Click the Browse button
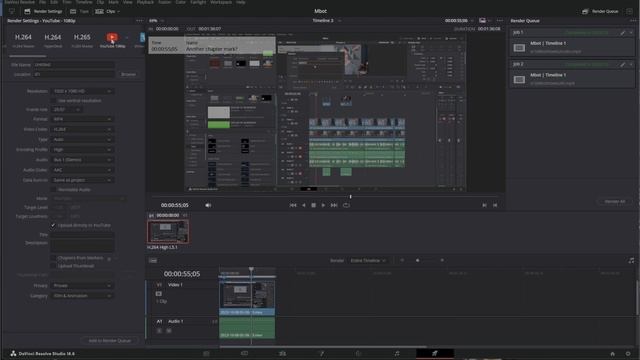640x360 pixels. 128,74
